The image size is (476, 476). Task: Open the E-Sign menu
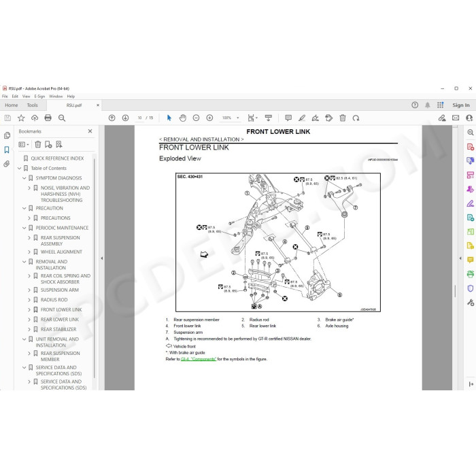click(39, 97)
